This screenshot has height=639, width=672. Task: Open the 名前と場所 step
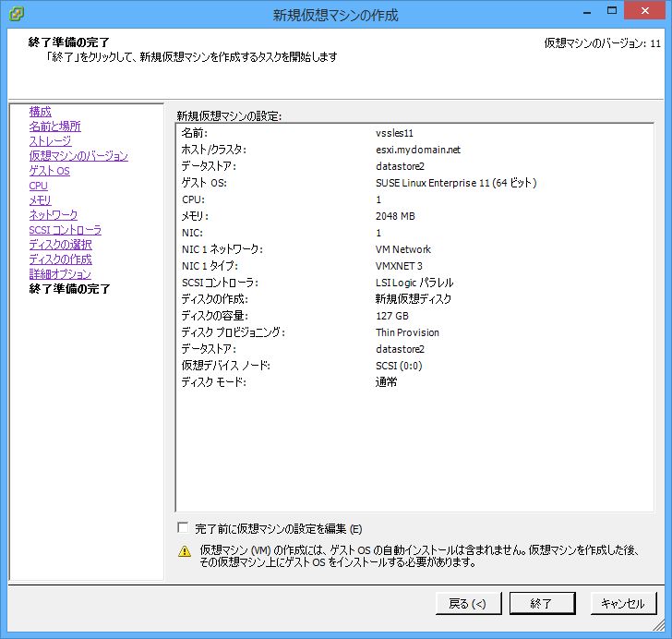pos(54,127)
